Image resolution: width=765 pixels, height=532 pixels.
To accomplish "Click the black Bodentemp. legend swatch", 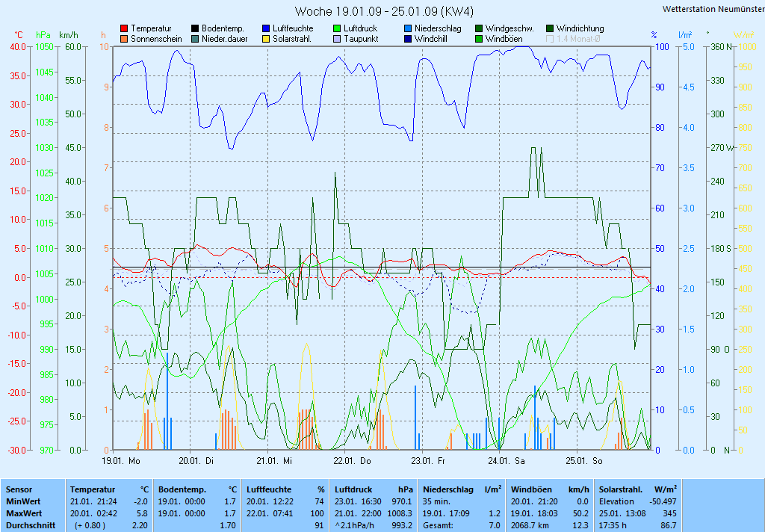I will coord(195,29).
